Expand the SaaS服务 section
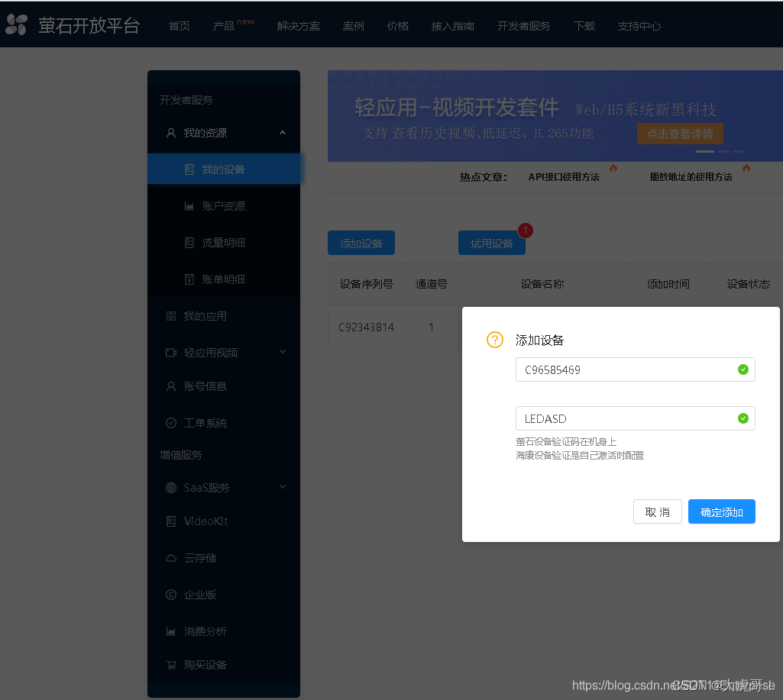783x700 pixels. [x=282, y=487]
